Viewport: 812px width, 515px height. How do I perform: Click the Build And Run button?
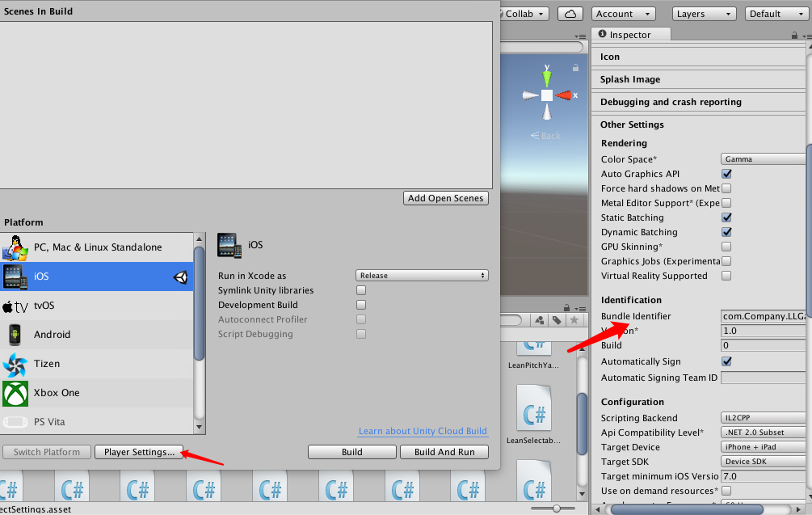click(x=444, y=452)
